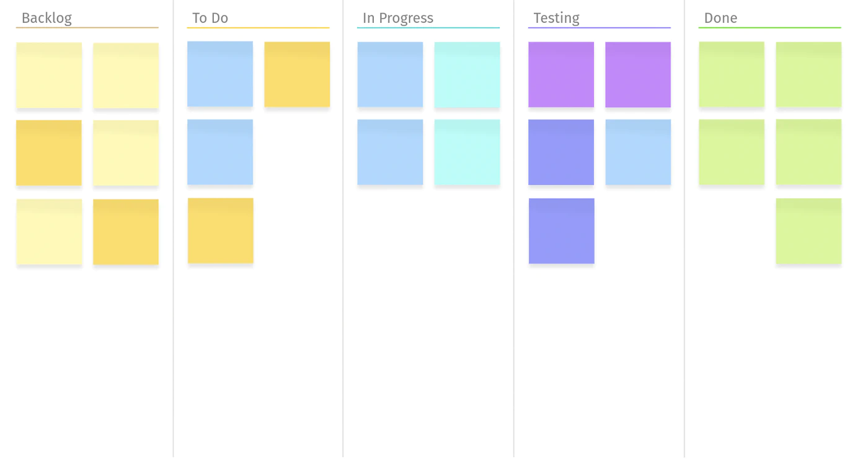The height and width of the screenshot is (474, 868).
Task: Select the light blue note in Testing
Action: (638, 152)
